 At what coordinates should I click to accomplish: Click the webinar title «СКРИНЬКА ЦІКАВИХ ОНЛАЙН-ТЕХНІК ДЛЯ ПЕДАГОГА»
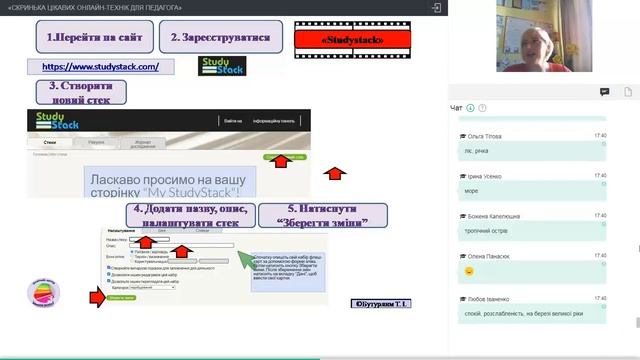pyautogui.click(x=95, y=8)
